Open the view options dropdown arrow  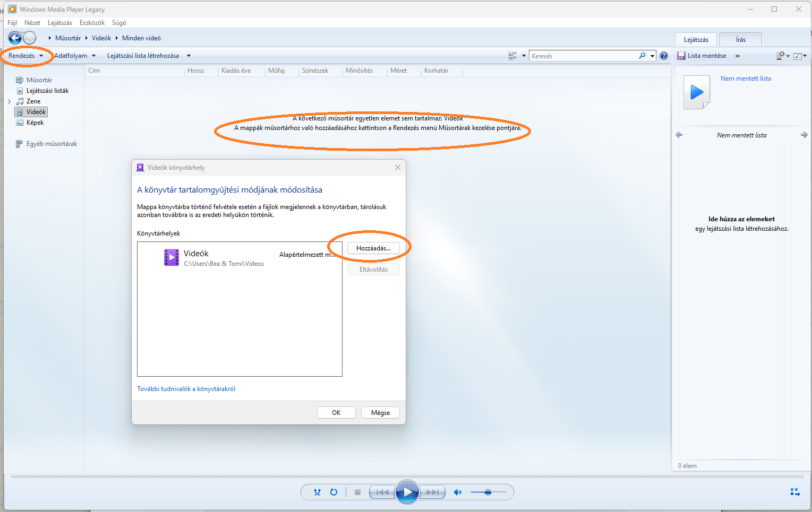[x=524, y=56]
